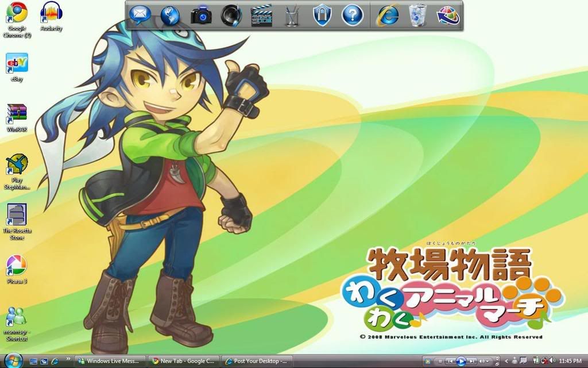
Task: Switch to Post Your Desktop IE window
Action: tap(257, 361)
